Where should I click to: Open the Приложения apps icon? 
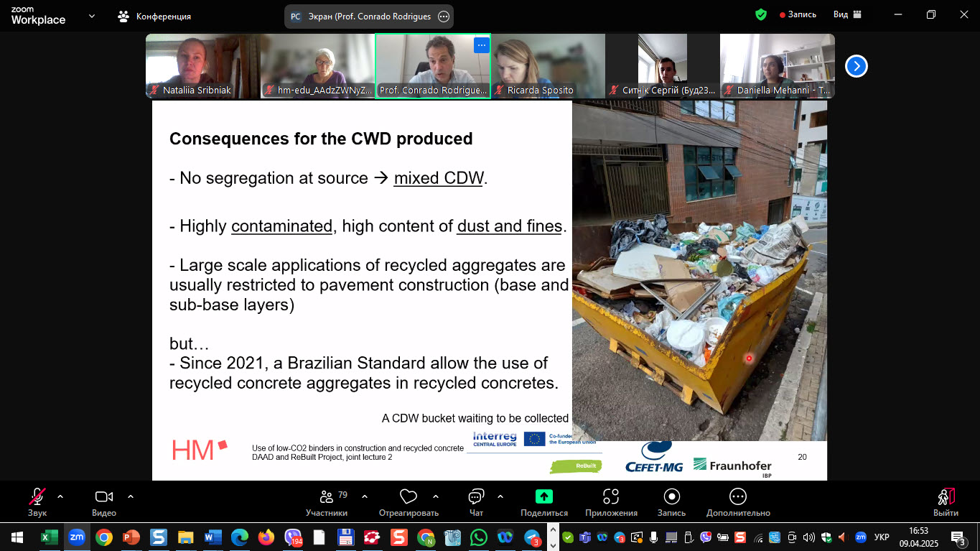pos(611,501)
